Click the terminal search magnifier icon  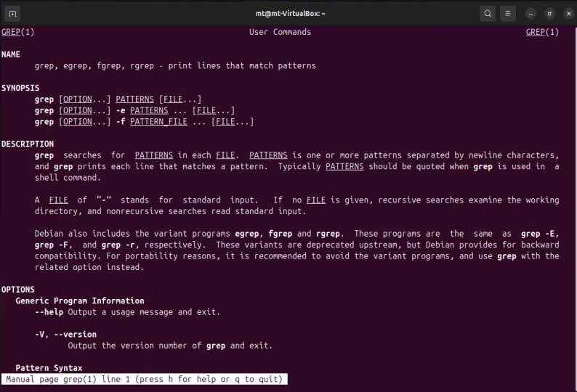click(x=488, y=14)
